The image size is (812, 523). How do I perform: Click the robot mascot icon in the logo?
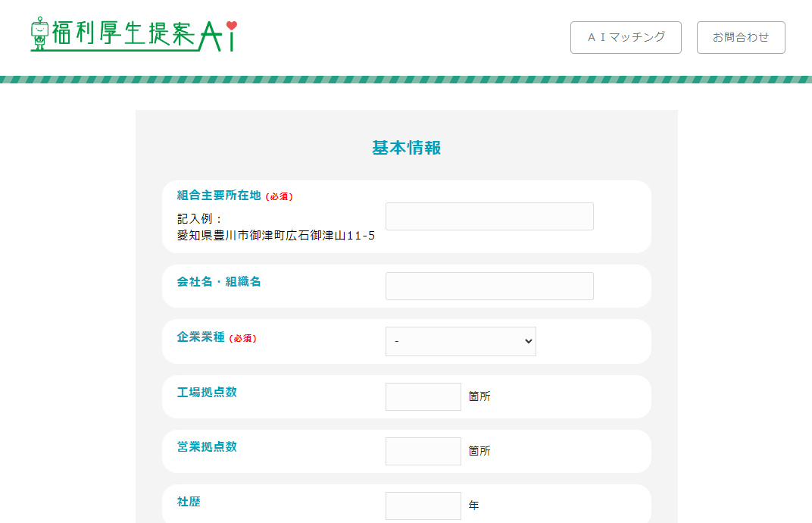tap(38, 33)
